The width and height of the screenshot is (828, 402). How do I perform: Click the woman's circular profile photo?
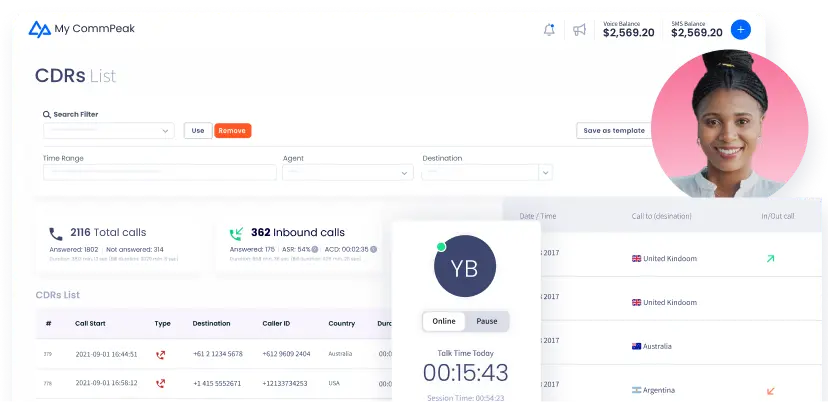pyautogui.click(x=729, y=124)
